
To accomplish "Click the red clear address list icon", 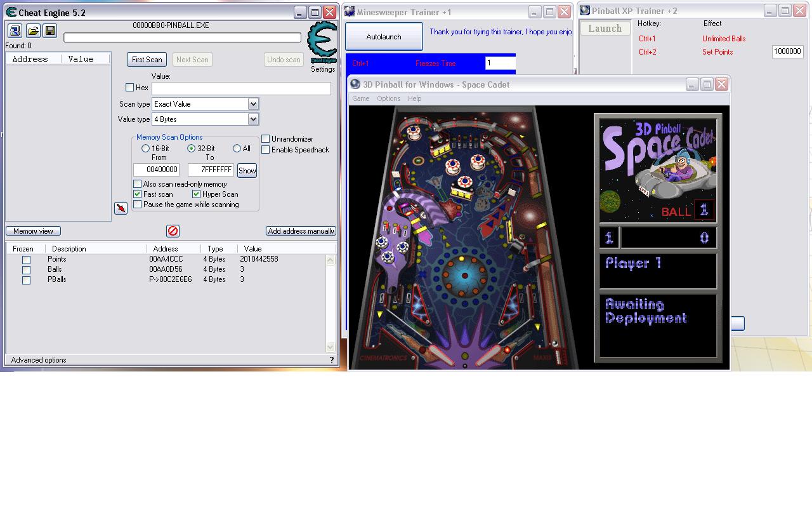I will coord(173,231).
